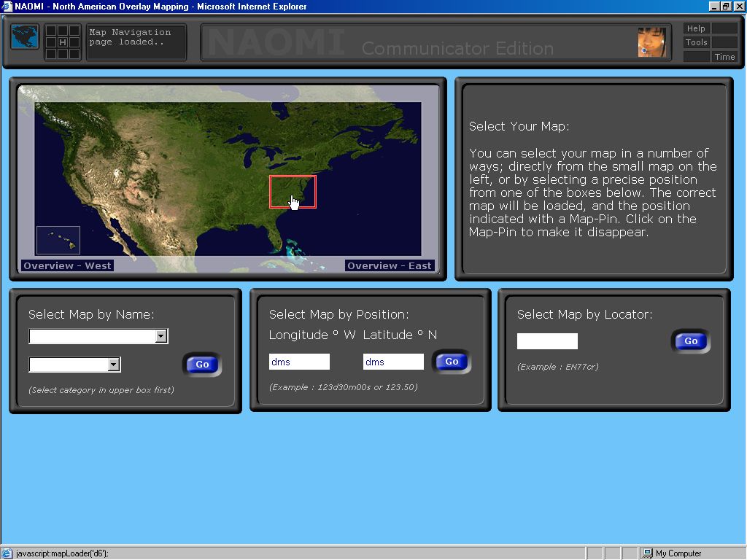Click the '(Select category in upper box first)' hint
Image resolution: width=747 pixels, height=560 pixels.
(x=101, y=390)
